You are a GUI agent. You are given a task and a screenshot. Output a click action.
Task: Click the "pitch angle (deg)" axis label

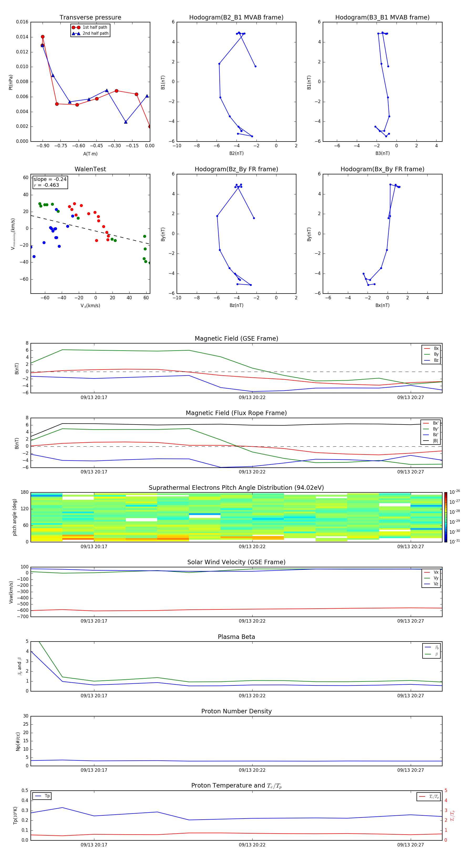click(14, 517)
